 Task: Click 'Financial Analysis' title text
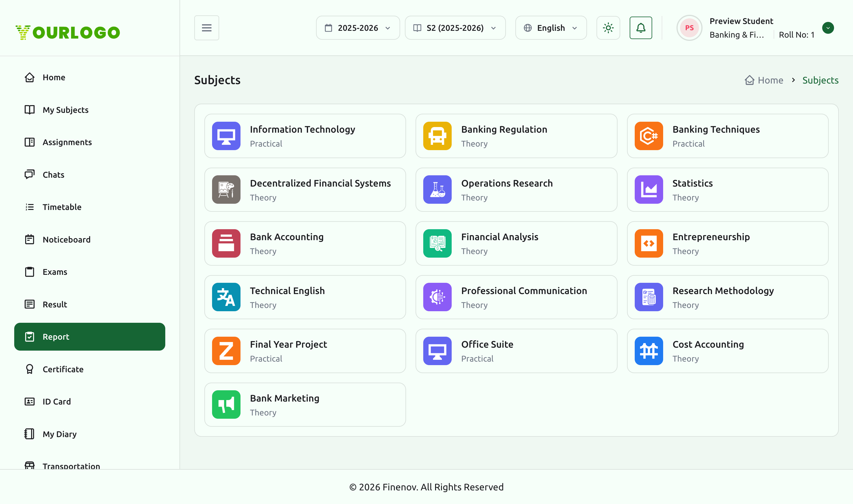pyautogui.click(x=500, y=237)
